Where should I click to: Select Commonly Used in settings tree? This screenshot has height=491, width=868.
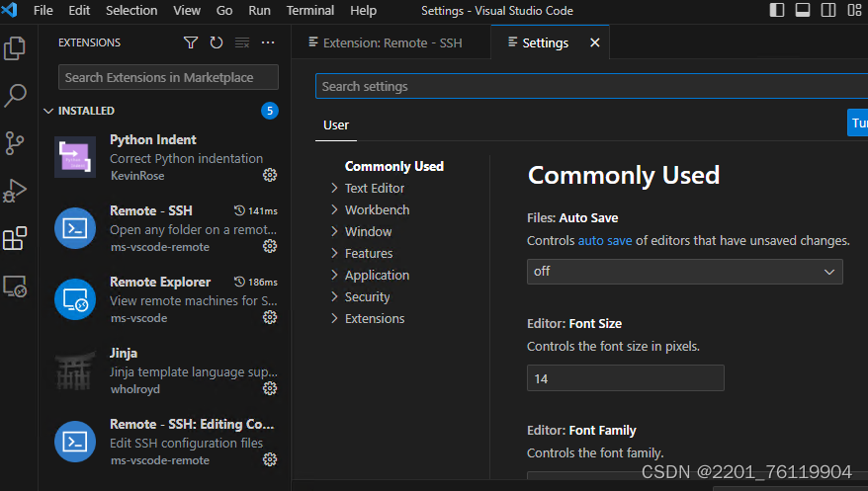click(x=394, y=166)
